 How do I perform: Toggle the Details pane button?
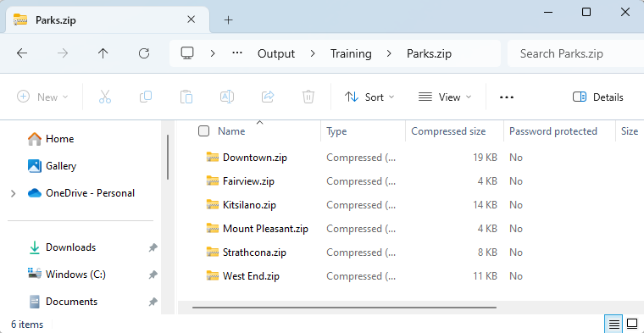pyautogui.click(x=598, y=97)
